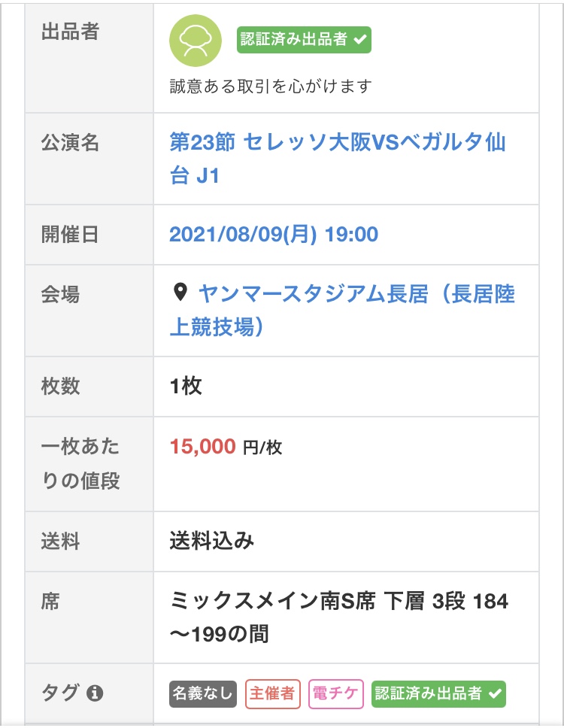Tap the 認証済み出品者 tag in タグ row
The width and height of the screenshot is (564, 728).
pyautogui.click(x=438, y=694)
